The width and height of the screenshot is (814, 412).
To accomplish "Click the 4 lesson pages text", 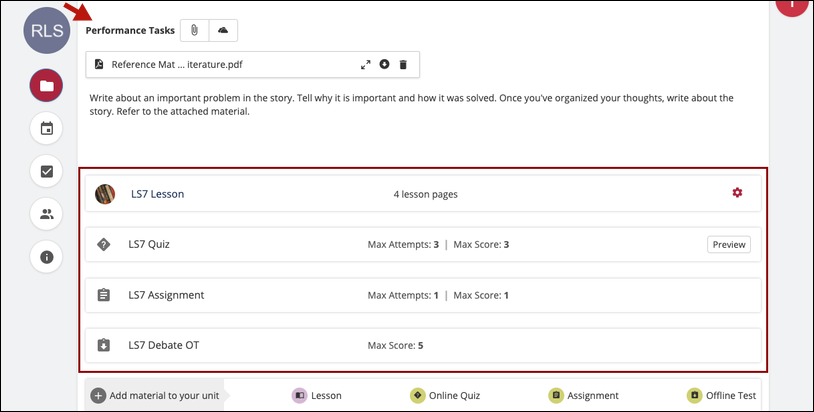I will pyautogui.click(x=426, y=195).
